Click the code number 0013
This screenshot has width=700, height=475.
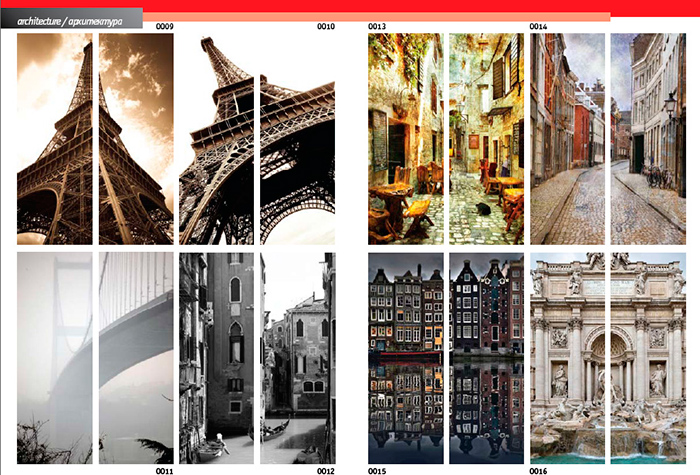(x=377, y=26)
